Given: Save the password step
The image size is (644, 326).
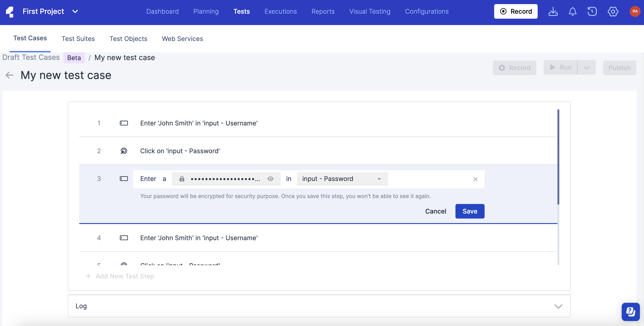Looking at the screenshot, I should (470, 211).
